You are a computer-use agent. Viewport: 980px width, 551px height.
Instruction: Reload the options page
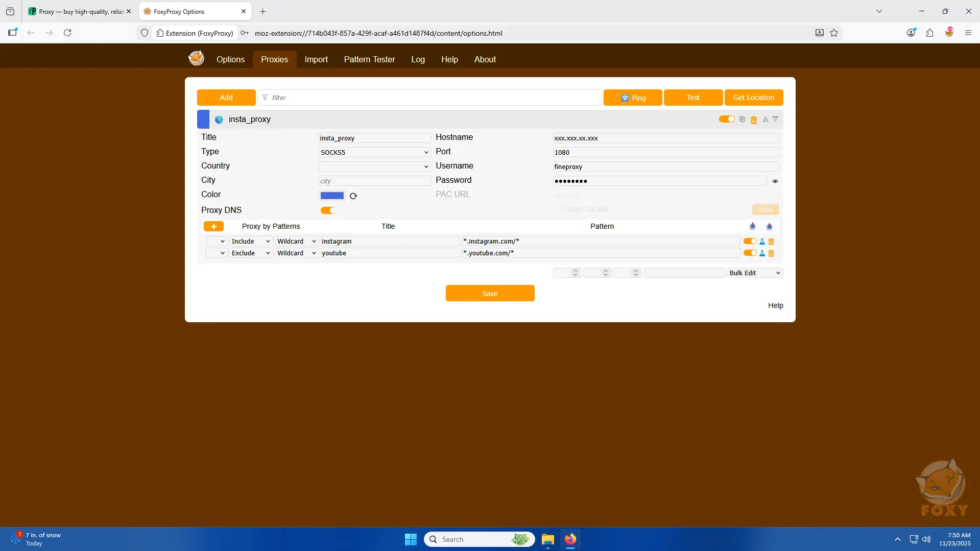click(67, 33)
